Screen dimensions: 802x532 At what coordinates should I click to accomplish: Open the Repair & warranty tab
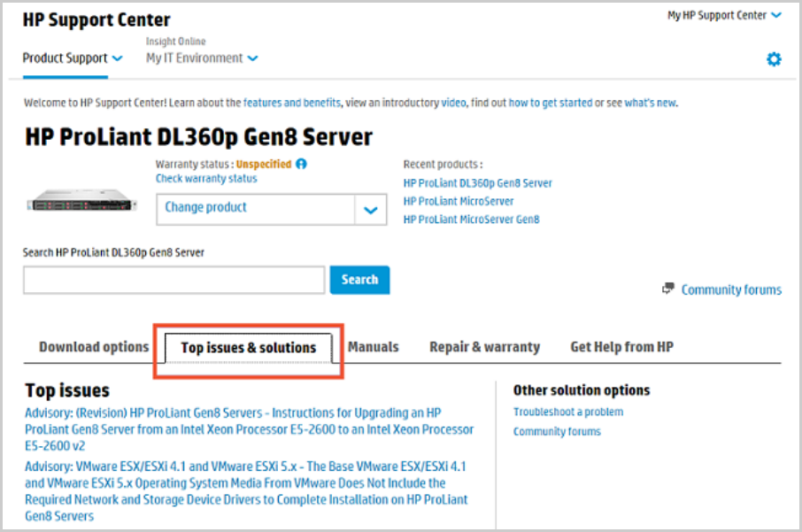(484, 347)
